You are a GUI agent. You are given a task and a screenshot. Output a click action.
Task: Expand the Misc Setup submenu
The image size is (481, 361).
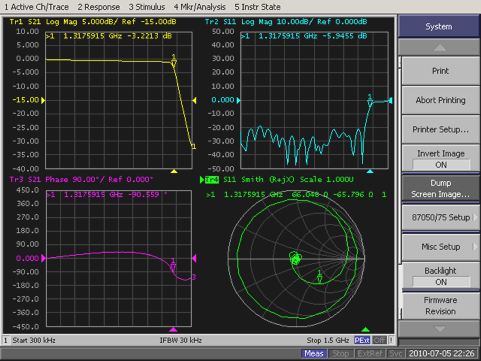pos(441,247)
